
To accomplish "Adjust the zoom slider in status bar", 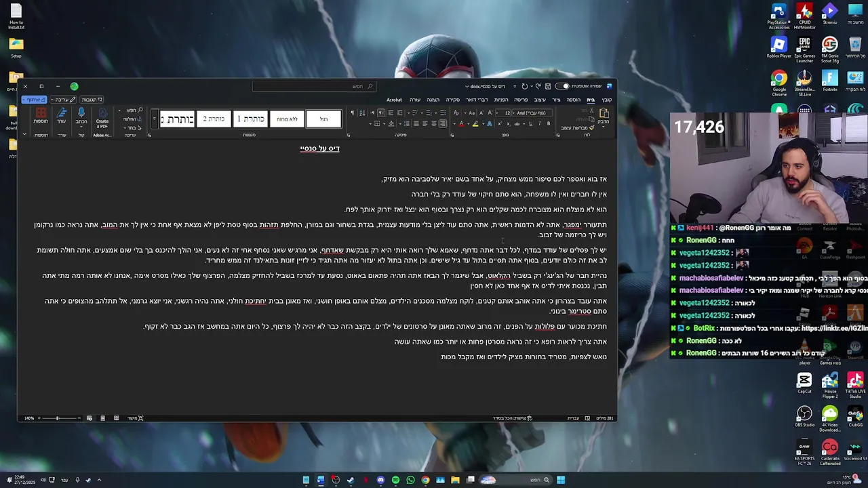I will point(58,418).
